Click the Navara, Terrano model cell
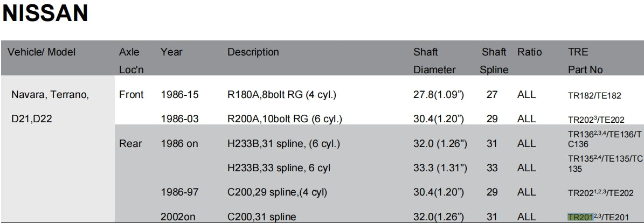The height and width of the screenshot is (223, 644). [x=50, y=95]
